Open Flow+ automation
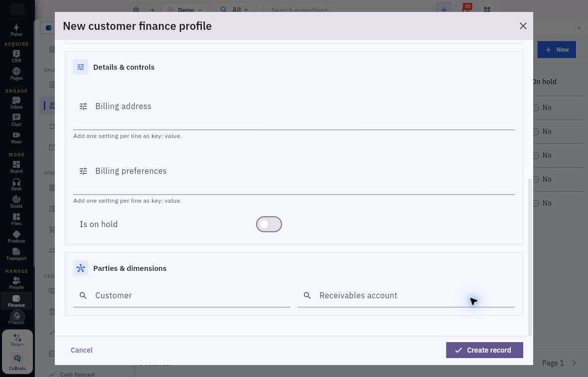This screenshot has width=588, height=377. 17,340
